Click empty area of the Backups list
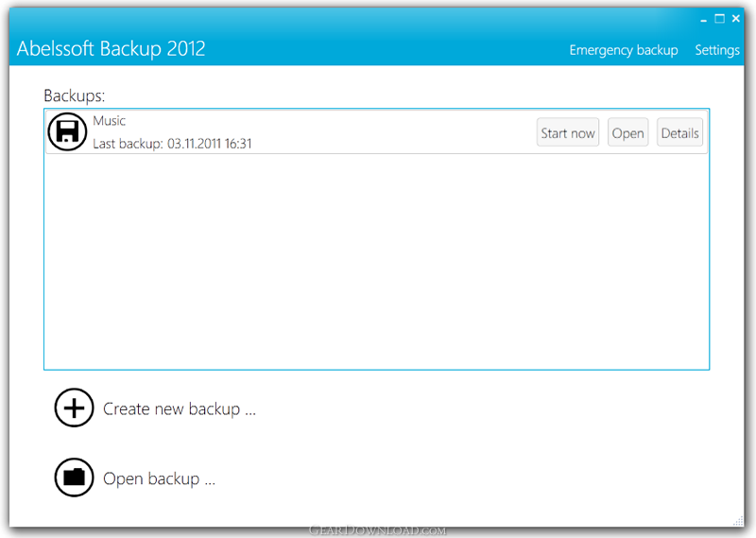The width and height of the screenshot is (756, 538). 376,265
